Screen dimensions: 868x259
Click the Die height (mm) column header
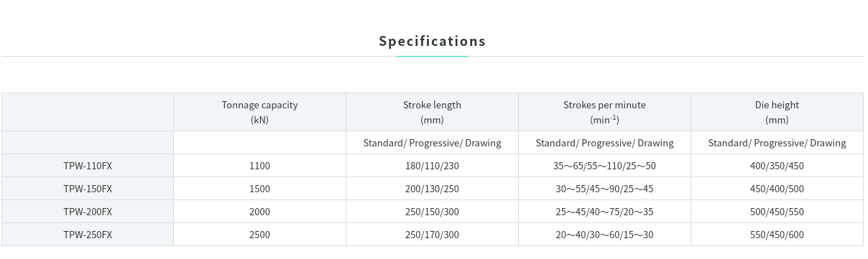[777, 112]
